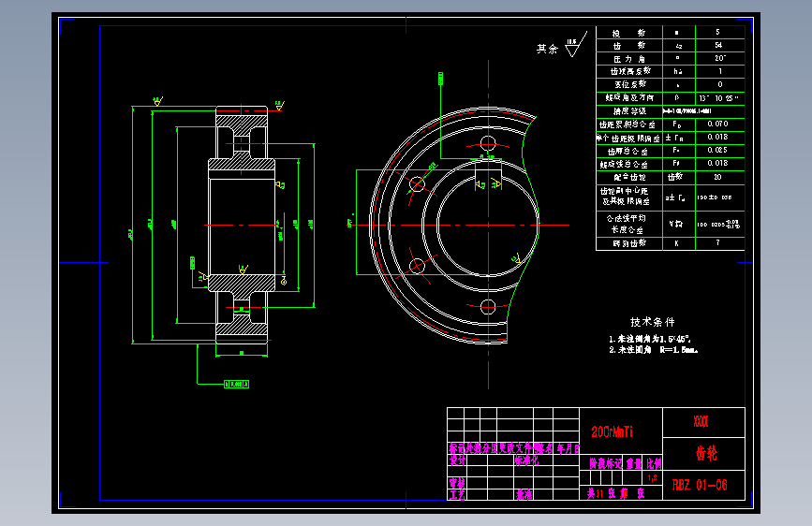Click the value 0.025 in the table

[x=717, y=150]
